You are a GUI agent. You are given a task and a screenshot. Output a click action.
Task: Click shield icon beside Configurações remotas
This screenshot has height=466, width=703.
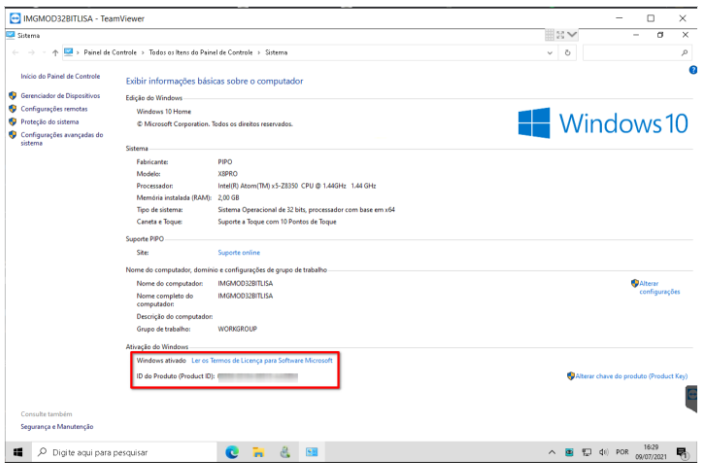(13, 109)
